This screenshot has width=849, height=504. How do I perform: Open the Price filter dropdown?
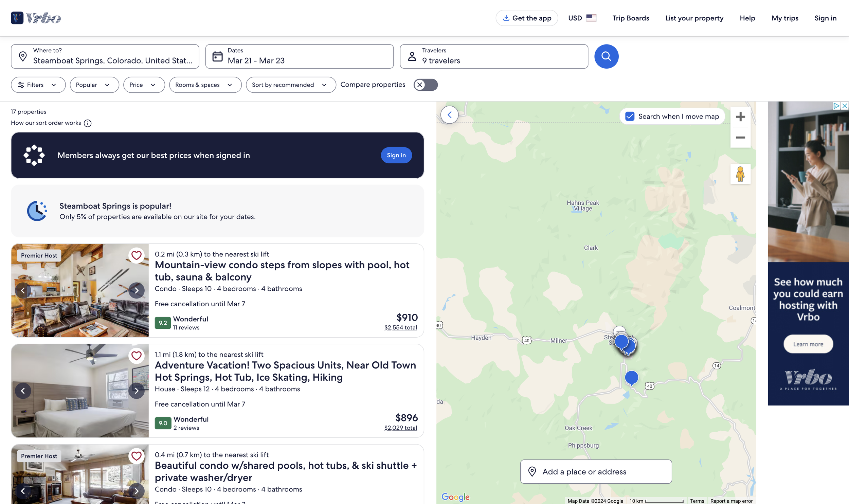point(144,85)
